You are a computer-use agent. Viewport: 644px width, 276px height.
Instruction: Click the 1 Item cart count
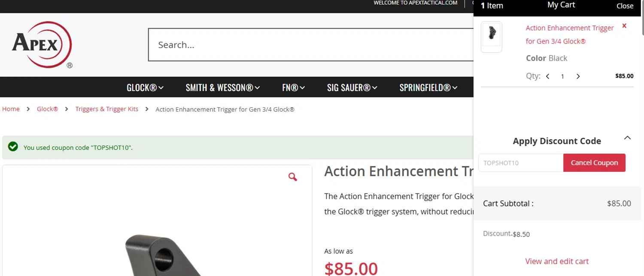tap(492, 6)
